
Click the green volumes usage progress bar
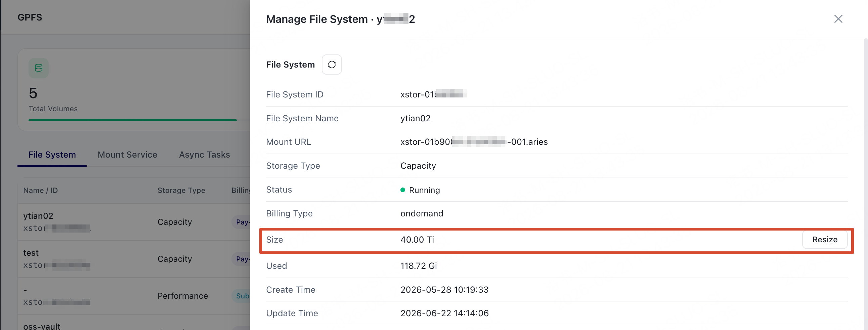tap(132, 120)
